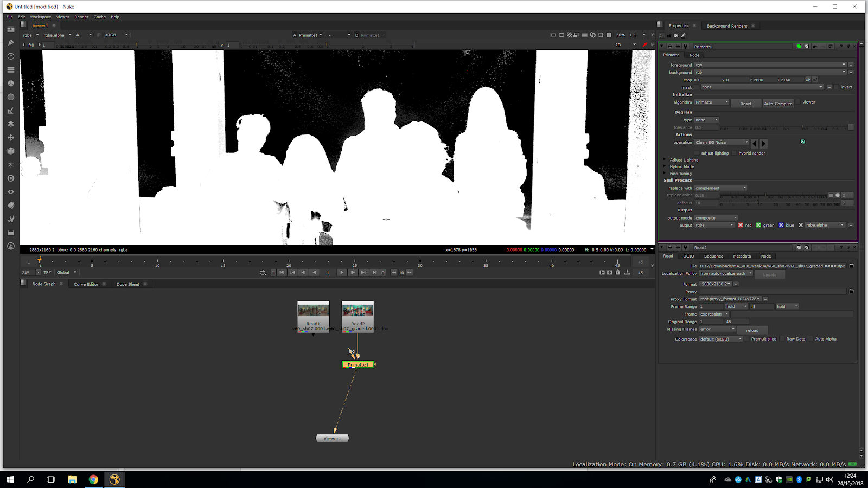Image resolution: width=868 pixels, height=488 pixels.
Task: Open the operation dropdown showing Clean BG Noise
Action: (722, 143)
